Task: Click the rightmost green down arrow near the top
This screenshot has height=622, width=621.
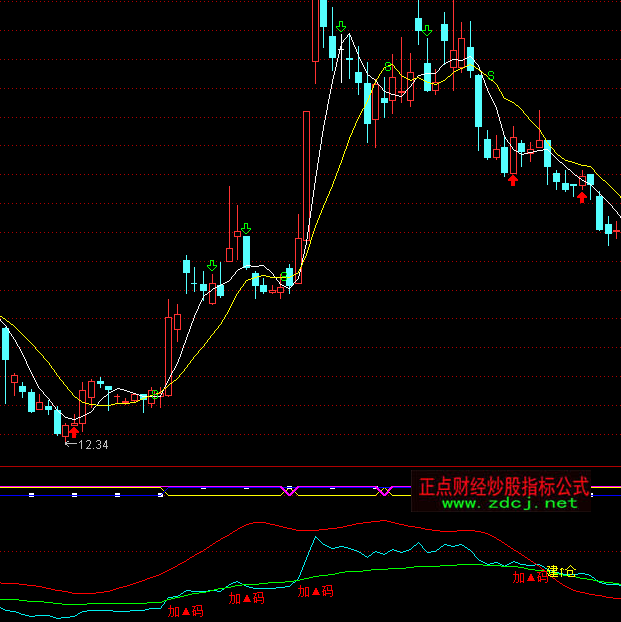Action: (427, 30)
